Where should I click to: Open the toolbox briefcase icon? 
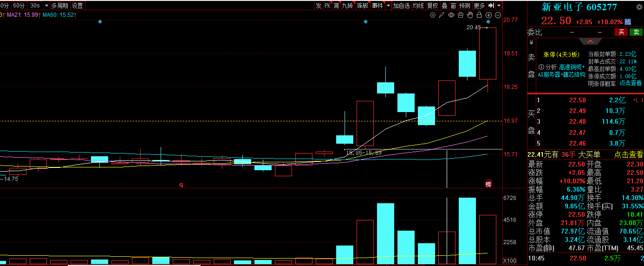[460, 15]
